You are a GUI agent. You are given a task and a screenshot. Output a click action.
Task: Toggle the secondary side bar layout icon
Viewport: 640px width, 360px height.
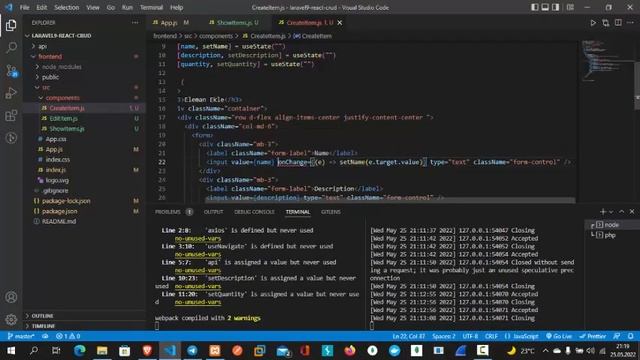[x=556, y=7]
